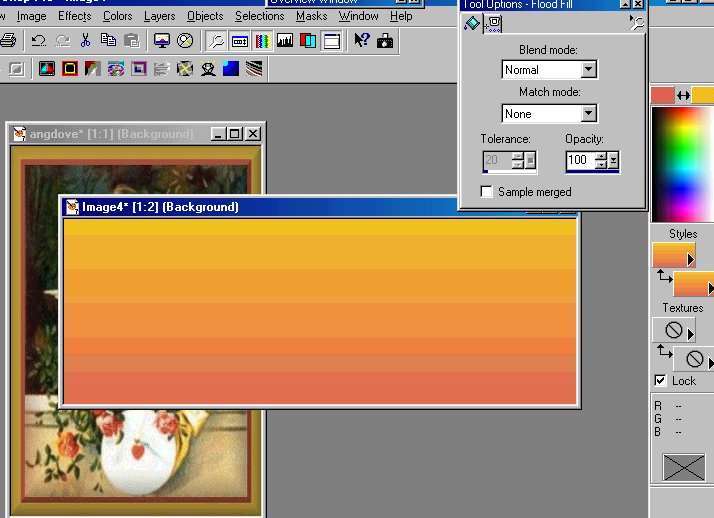Open the Image menu

coord(31,16)
